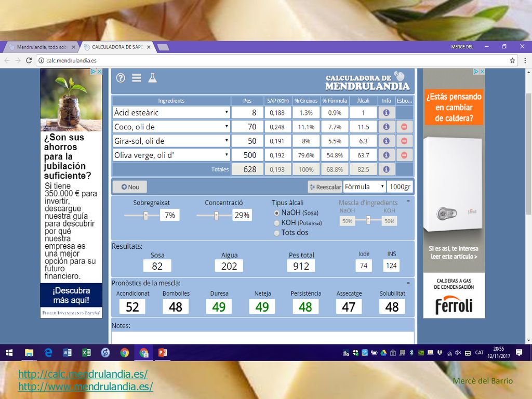The image size is (532, 399).
Task: Open the Fórmula rescale mode dropdown
Action: [364, 187]
